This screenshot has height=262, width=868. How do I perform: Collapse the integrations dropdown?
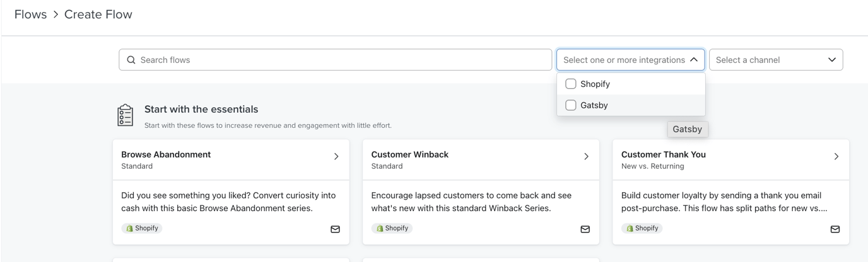(x=694, y=60)
